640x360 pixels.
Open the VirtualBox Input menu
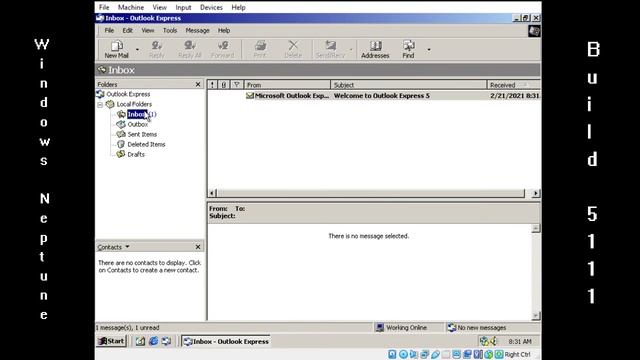183,7
